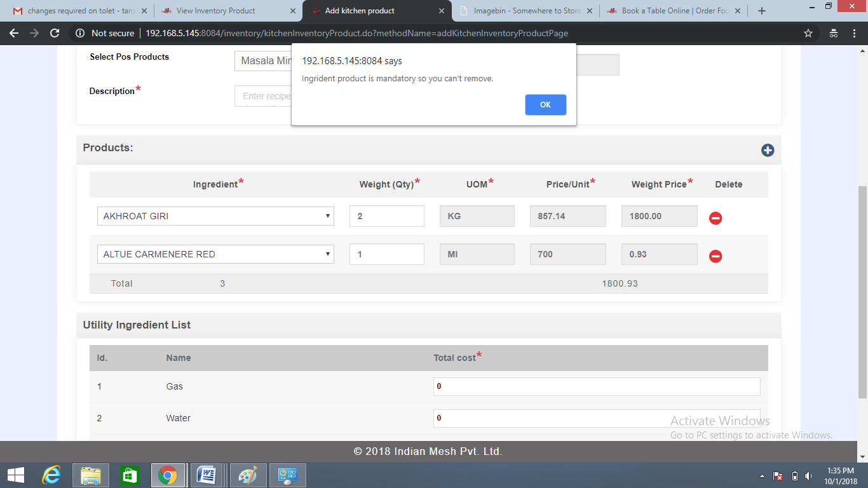Switch to the View Inventory Product tab
Image resolution: width=868 pixels, height=488 pixels.
tap(227, 11)
